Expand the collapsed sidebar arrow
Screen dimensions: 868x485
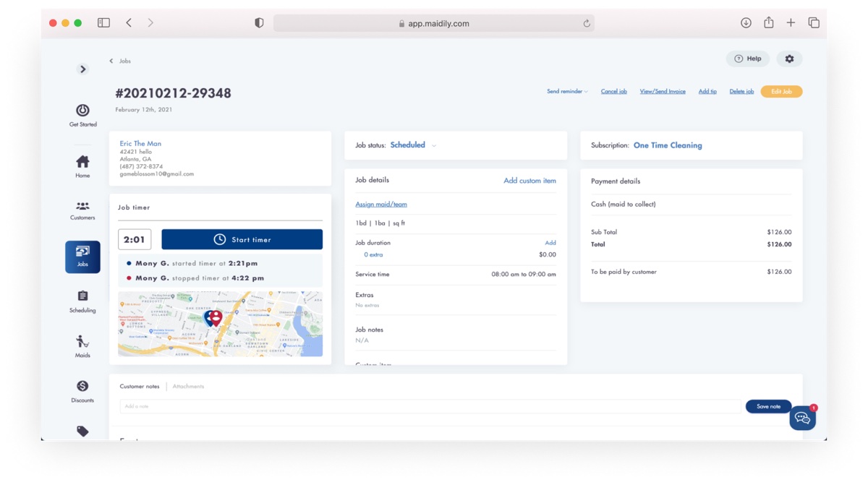click(82, 69)
